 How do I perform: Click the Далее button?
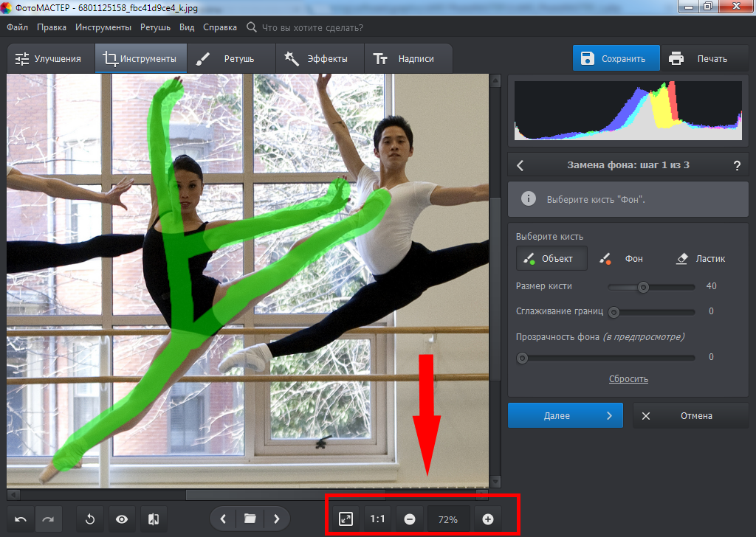[565, 415]
